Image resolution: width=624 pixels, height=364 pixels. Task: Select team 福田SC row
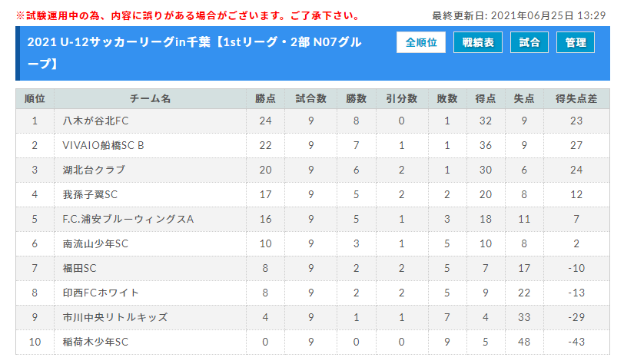[313, 269]
